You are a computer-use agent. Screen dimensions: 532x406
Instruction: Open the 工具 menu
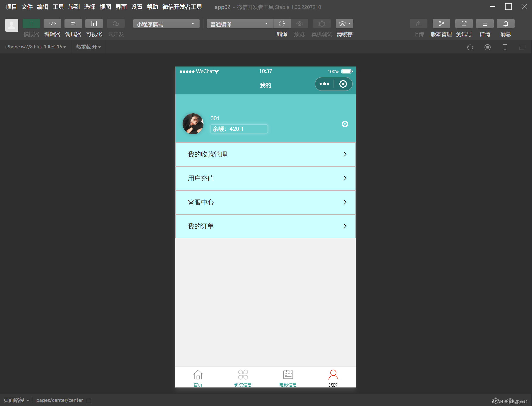[x=58, y=7]
